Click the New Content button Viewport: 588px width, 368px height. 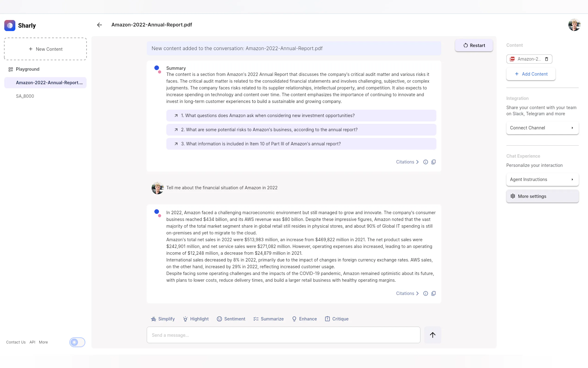(x=45, y=49)
